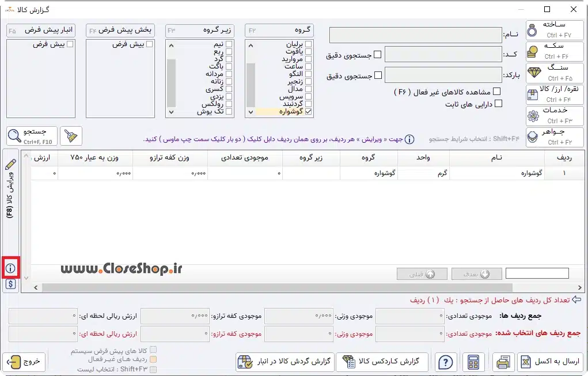Click the printer icon button
Screen dimensions: 588x376
tap(503, 362)
